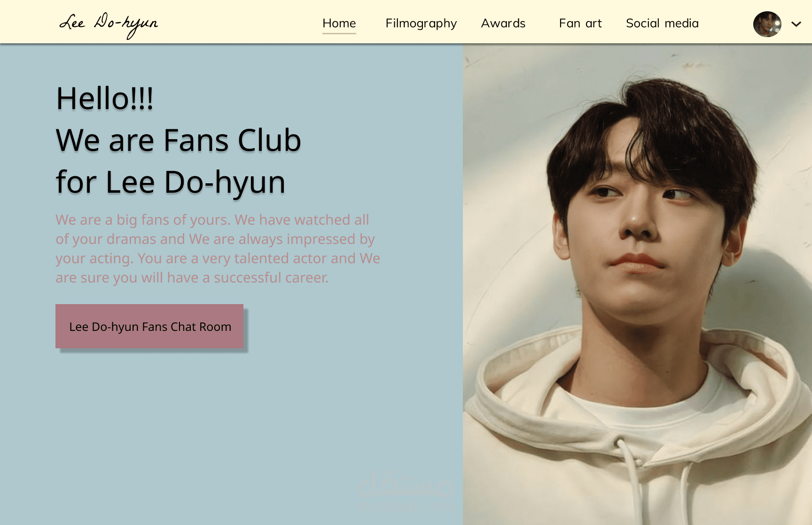
Task: Click the faint Arabic watermark logo
Action: (x=405, y=484)
